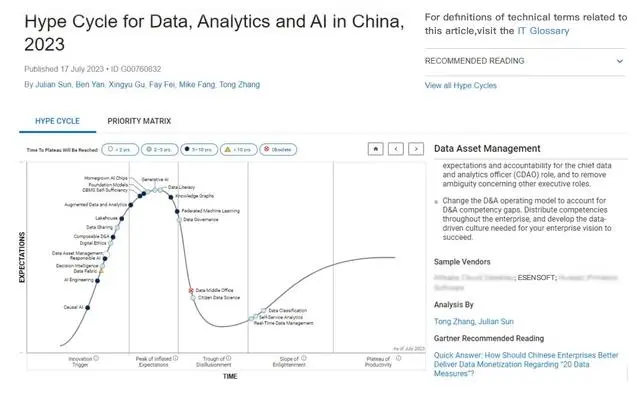640x394 pixels.
Task: Toggle the less than 2 yrs filter
Action: coord(120,149)
